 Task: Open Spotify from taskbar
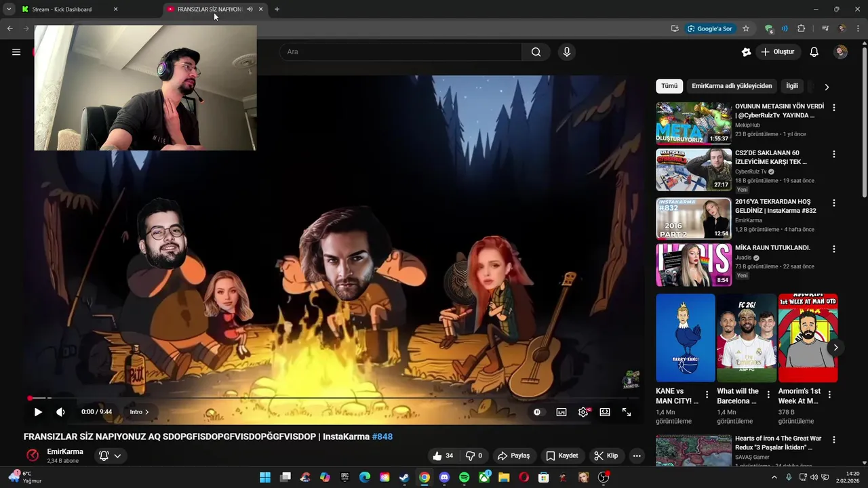click(464, 477)
